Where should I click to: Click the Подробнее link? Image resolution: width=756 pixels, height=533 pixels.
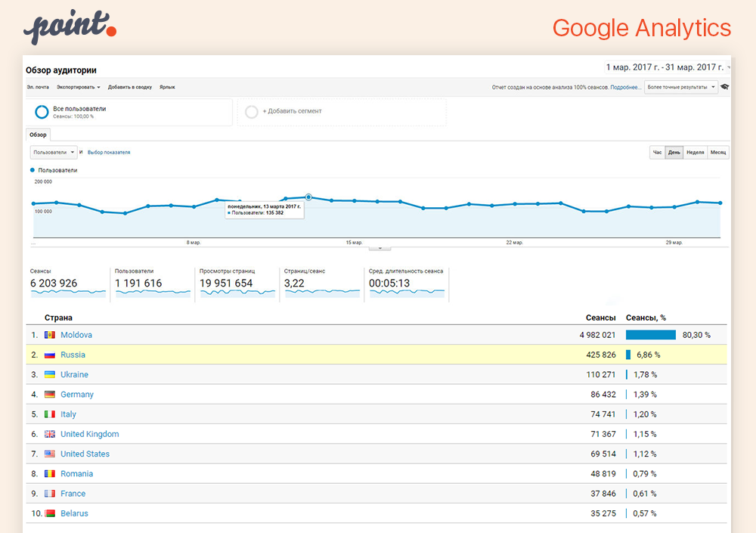626,87
